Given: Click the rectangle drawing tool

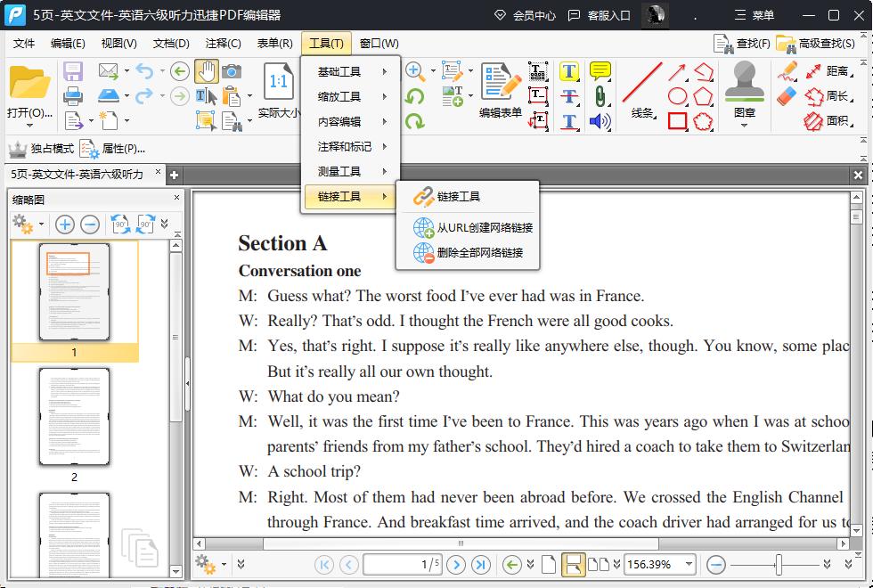Looking at the screenshot, I should pyautogui.click(x=677, y=119).
